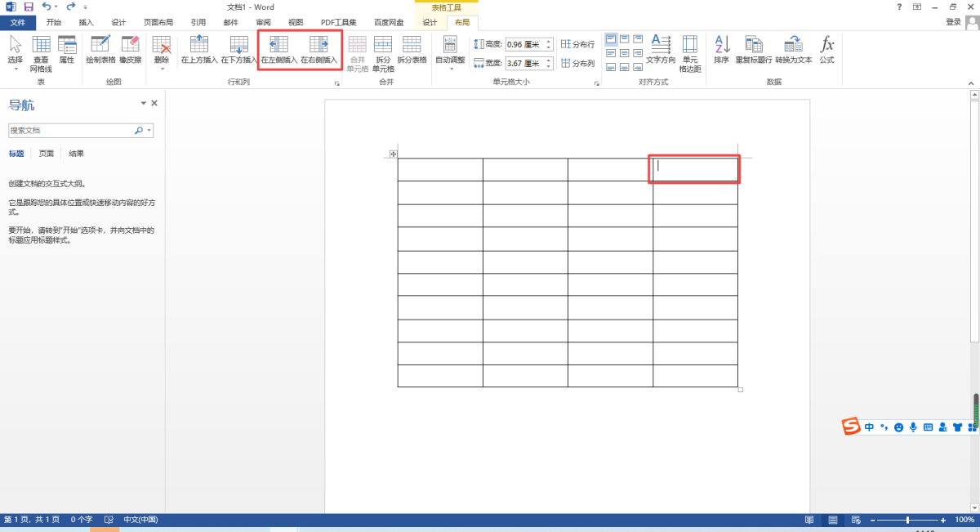Open the 公式 formula dialog
980x532 pixels.
[826, 46]
